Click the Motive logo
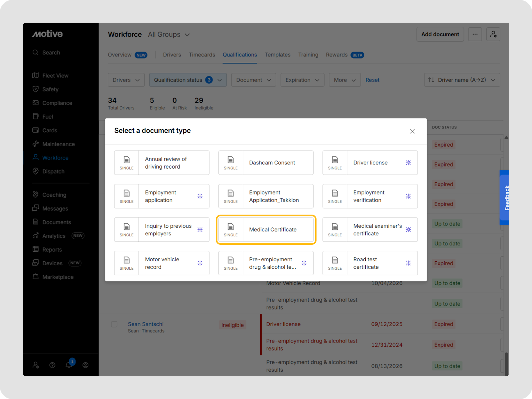The width and height of the screenshot is (532, 399). point(47,34)
